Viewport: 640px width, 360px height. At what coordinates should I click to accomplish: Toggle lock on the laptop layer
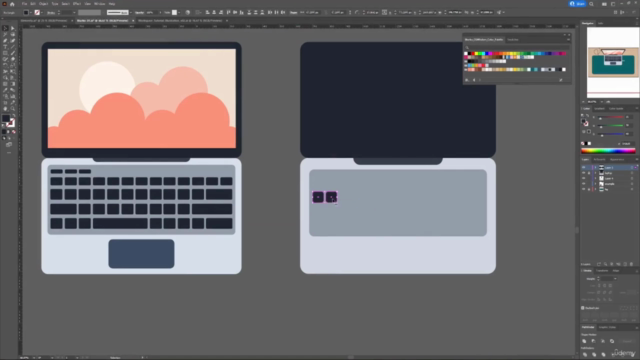589,173
